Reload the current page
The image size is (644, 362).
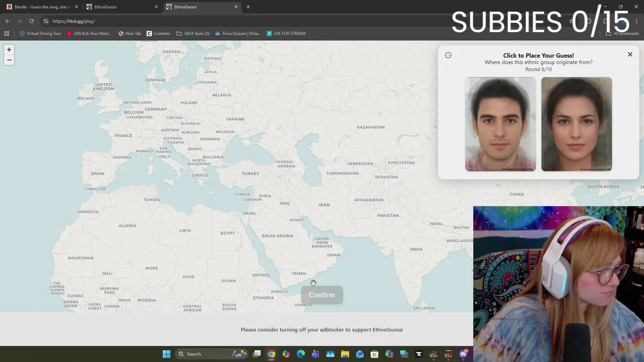(x=32, y=21)
